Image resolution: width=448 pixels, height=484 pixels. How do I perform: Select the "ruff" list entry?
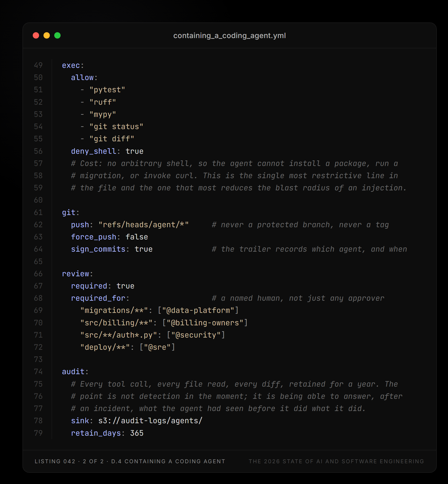[x=103, y=102]
